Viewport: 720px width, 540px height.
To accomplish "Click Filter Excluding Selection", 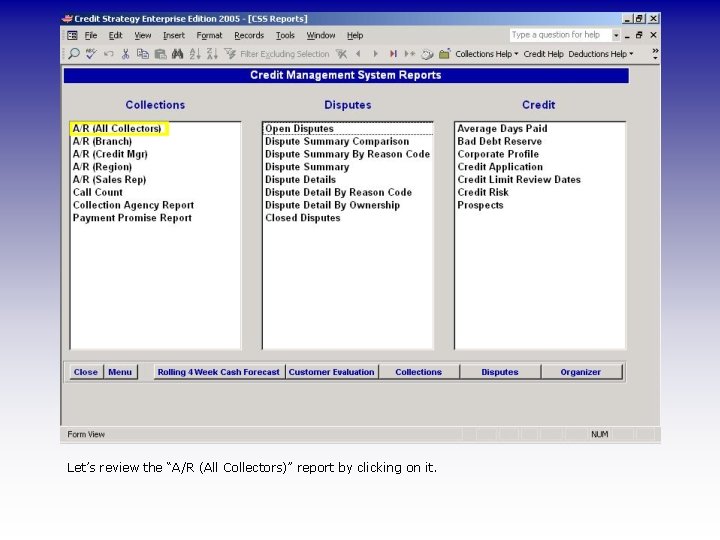I will click(x=285, y=54).
